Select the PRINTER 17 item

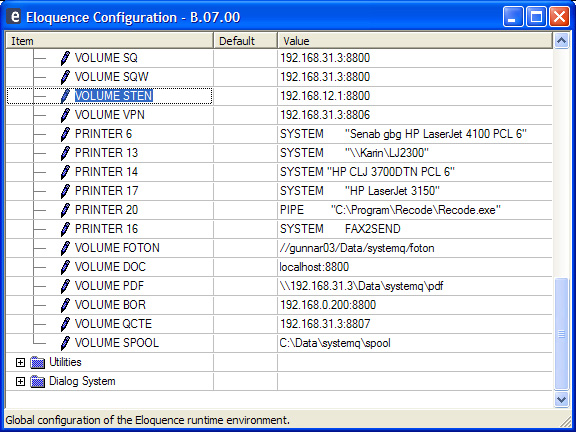tap(107, 191)
